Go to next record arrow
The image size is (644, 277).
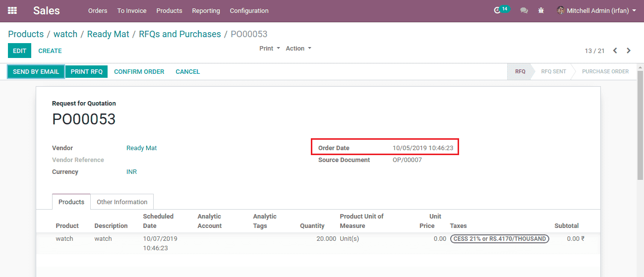629,51
